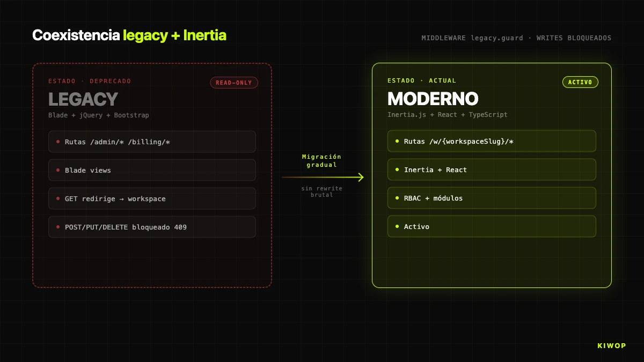Click the KIWOP logo in bottom right

pyautogui.click(x=611, y=346)
